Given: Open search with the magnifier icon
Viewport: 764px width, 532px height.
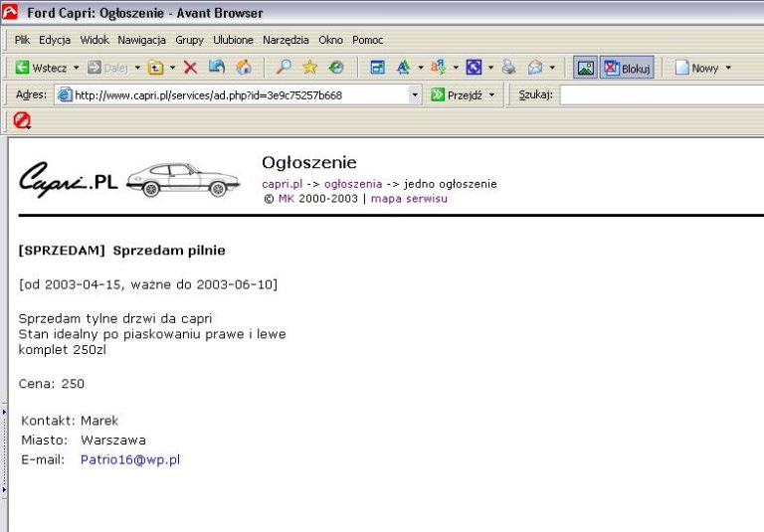Looking at the screenshot, I should [284, 68].
